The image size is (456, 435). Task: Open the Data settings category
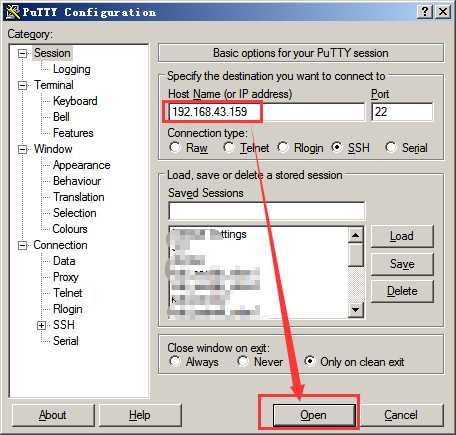[x=64, y=261]
